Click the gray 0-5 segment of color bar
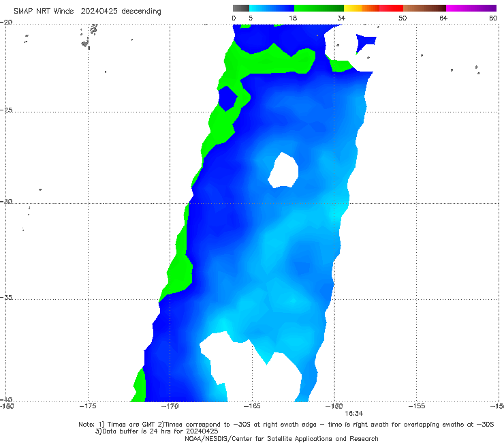This screenshot has height=443, width=504. 241,8
